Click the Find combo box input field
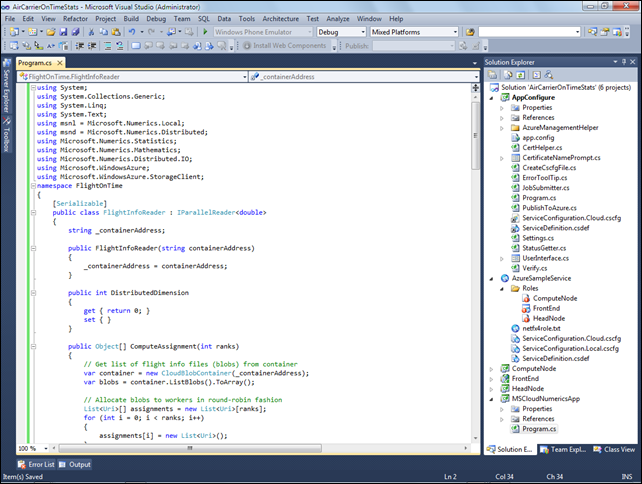642x484 pixels. click(x=529, y=32)
